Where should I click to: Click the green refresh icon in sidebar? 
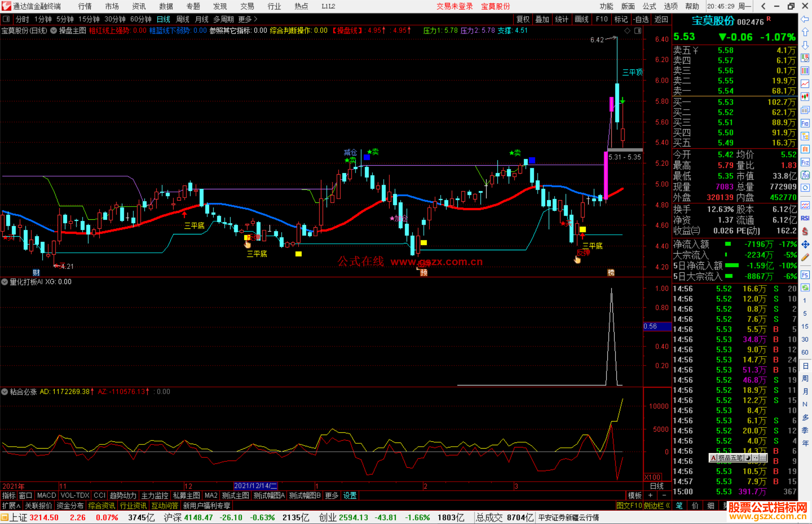pyautogui.click(x=805, y=288)
